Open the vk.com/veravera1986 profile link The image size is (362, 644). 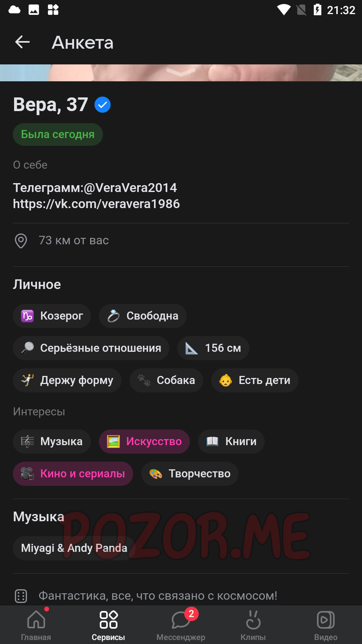97,204
